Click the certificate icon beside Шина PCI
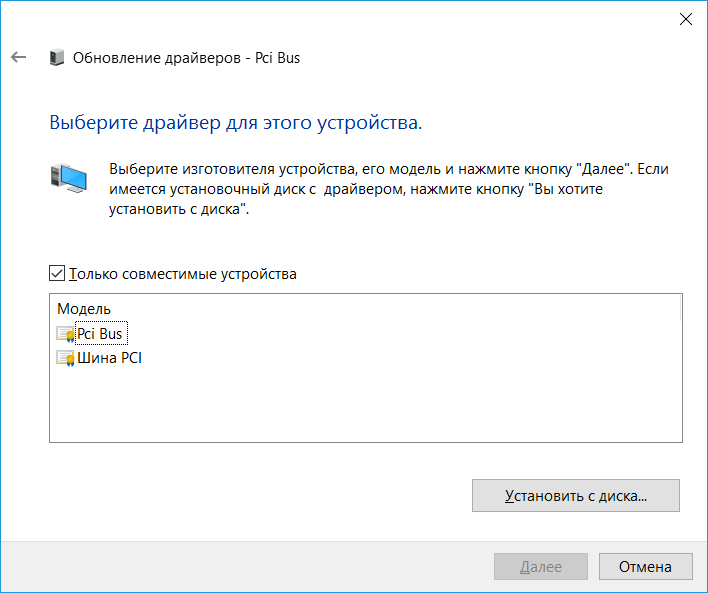708x593 pixels. [x=66, y=358]
